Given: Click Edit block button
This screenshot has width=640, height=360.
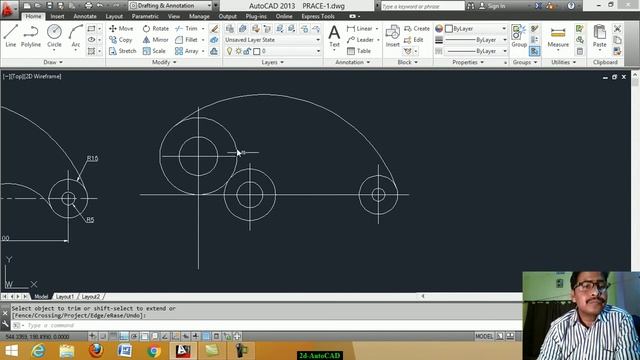Looking at the screenshot, I should (413, 40).
